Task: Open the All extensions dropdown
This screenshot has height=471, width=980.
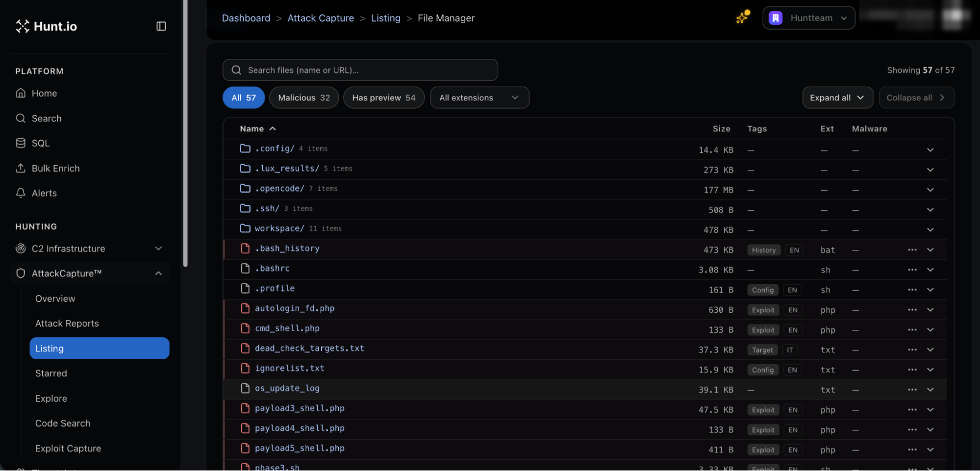Action: click(479, 98)
